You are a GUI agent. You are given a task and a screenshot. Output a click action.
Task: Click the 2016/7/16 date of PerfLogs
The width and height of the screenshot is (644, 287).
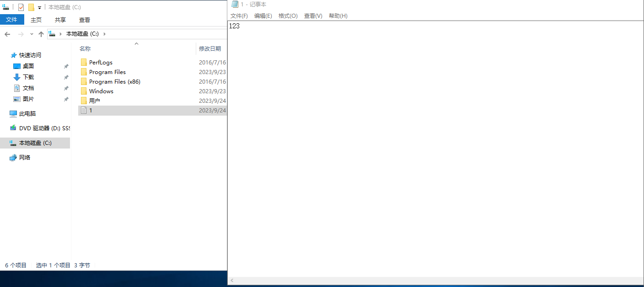pyautogui.click(x=213, y=63)
